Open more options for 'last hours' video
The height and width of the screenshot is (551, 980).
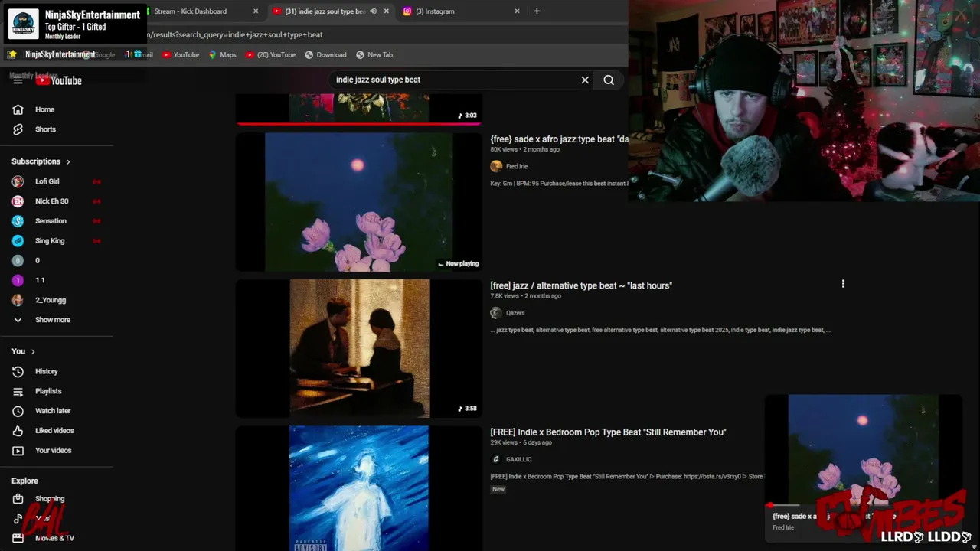point(843,284)
